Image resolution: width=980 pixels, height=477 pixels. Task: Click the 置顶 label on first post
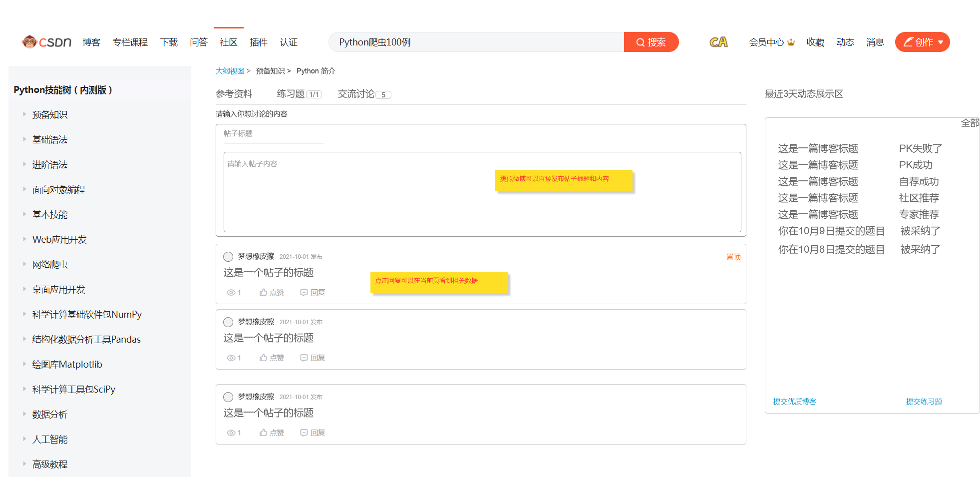coord(733,257)
